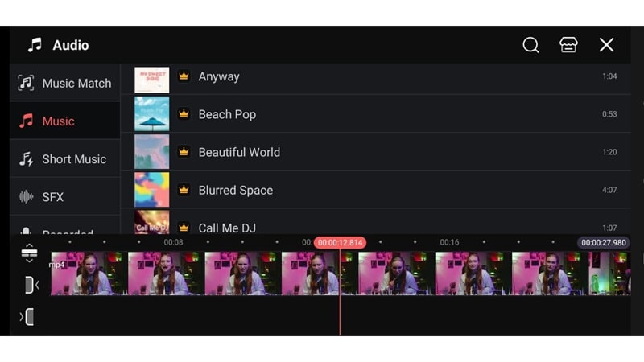The image size is (644, 362).
Task: Select the Anyway track
Action: [376, 79]
